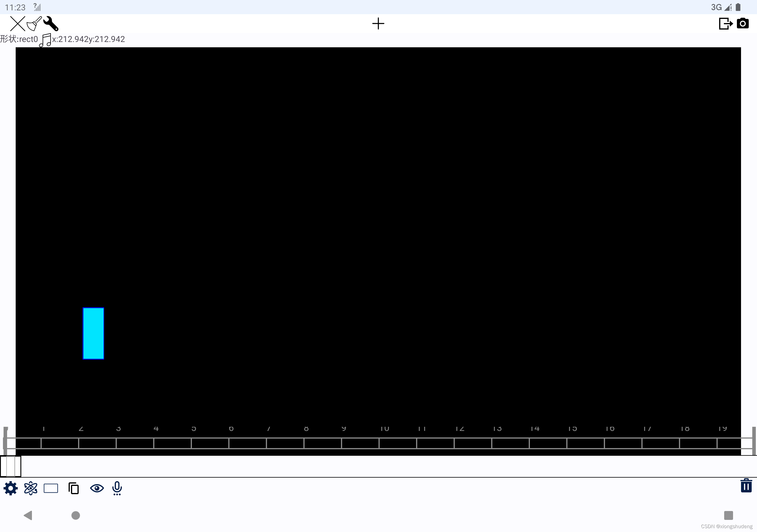757x532 pixels.
Task: Take a snapshot with camera icon
Action: [x=743, y=24]
